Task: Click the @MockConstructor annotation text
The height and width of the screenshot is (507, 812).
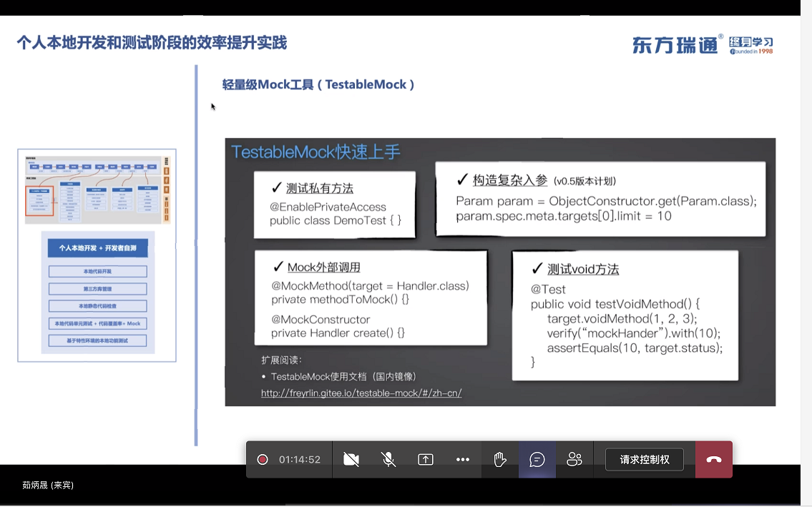Action: (x=321, y=320)
